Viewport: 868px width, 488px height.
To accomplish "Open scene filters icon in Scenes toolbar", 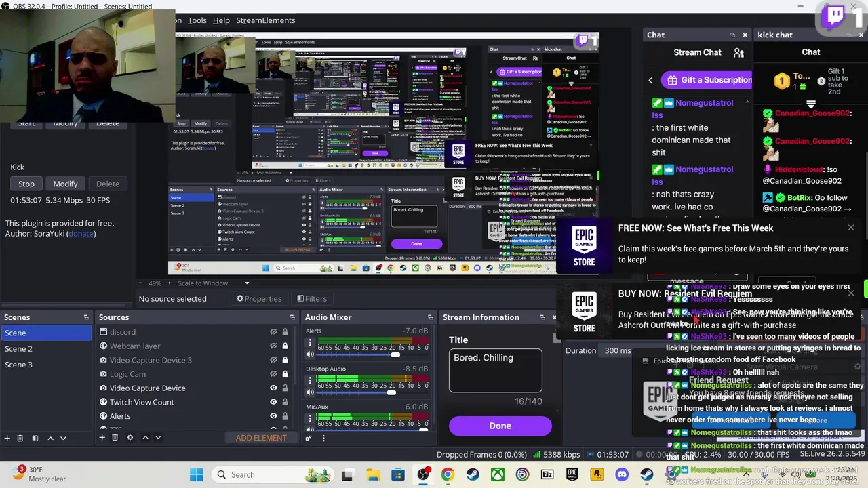I will tap(35, 438).
